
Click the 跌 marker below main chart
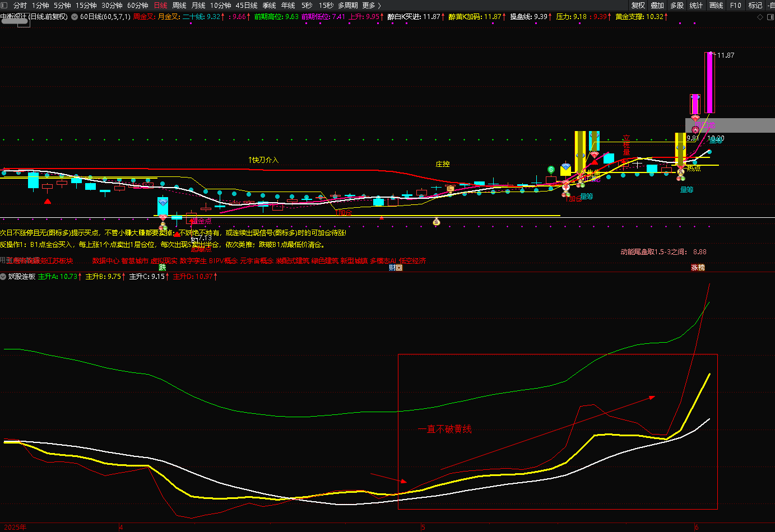click(x=163, y=268)
